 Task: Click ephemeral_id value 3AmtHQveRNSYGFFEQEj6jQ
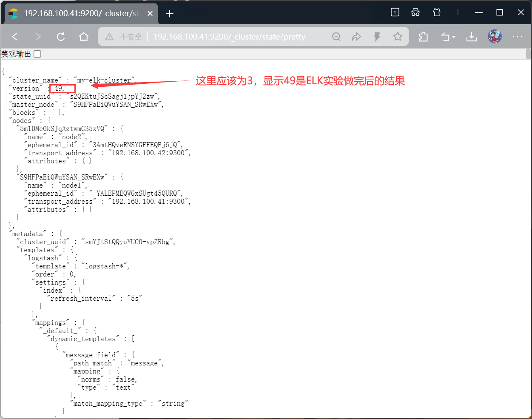tap(134, 145)
